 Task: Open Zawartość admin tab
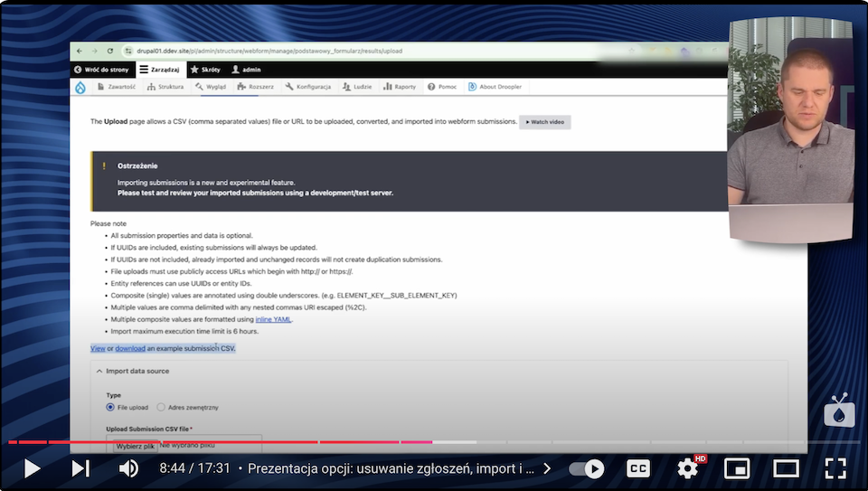[117, 87]
